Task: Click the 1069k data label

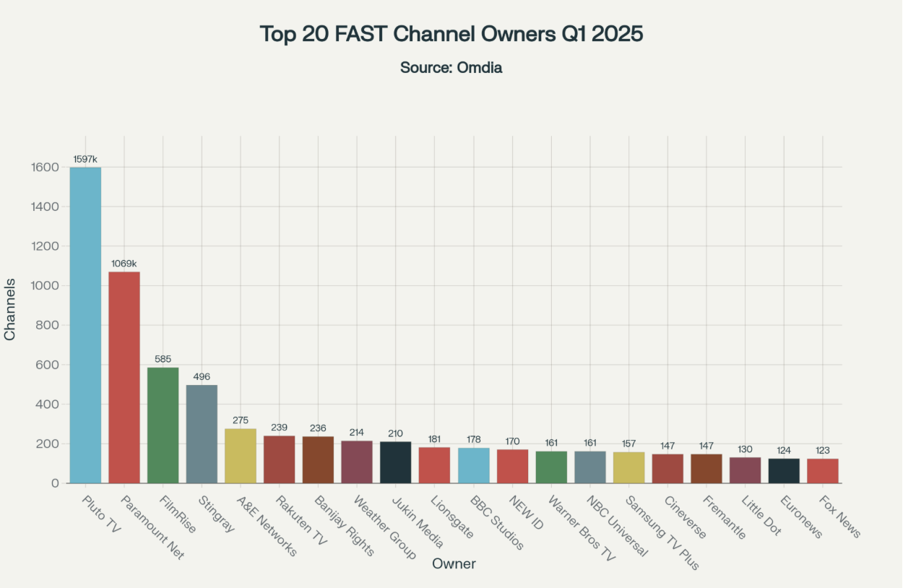Action: 124,263
